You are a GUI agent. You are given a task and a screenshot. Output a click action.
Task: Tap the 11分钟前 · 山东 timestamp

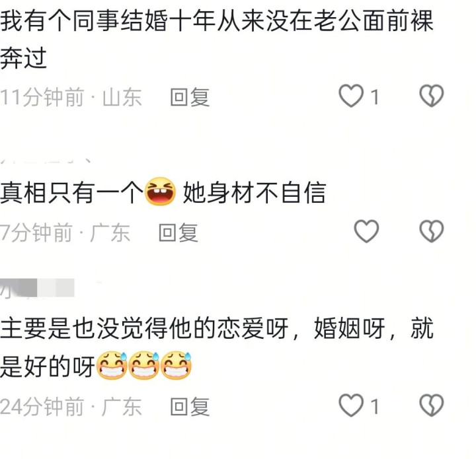click(x=71, y=97)
